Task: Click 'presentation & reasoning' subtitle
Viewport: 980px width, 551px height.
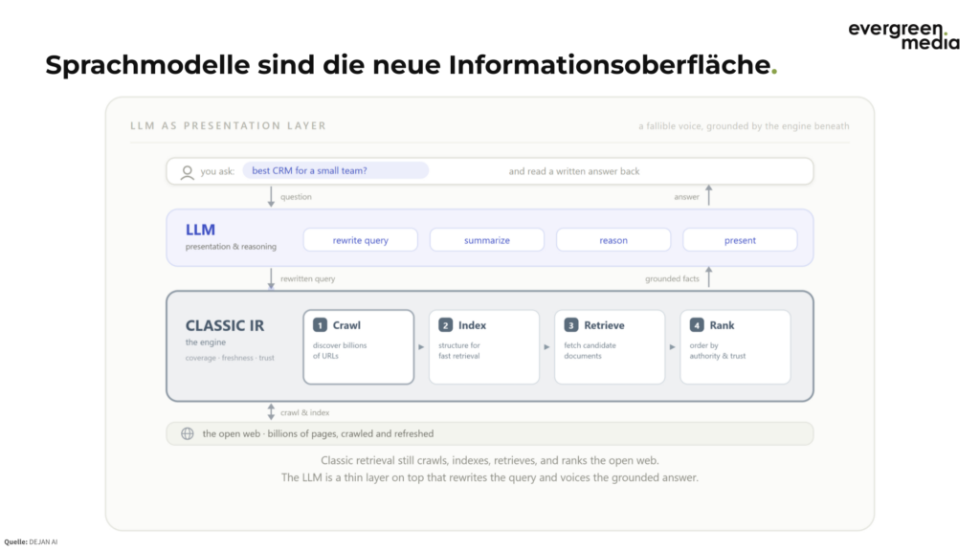Action: point(231,247)
